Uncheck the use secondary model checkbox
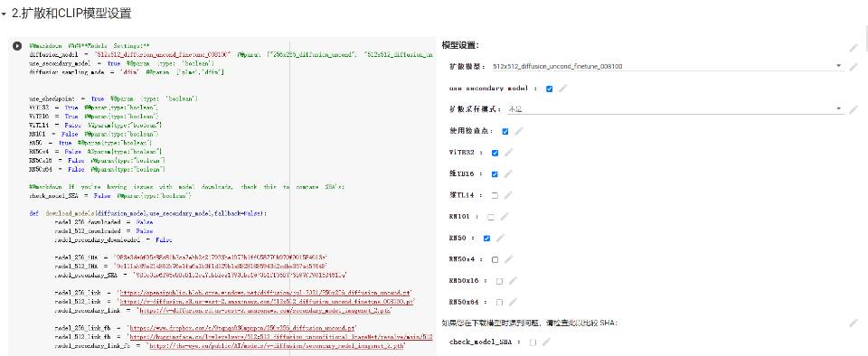This screenshot has height=356, width=868. coord(549,89)
